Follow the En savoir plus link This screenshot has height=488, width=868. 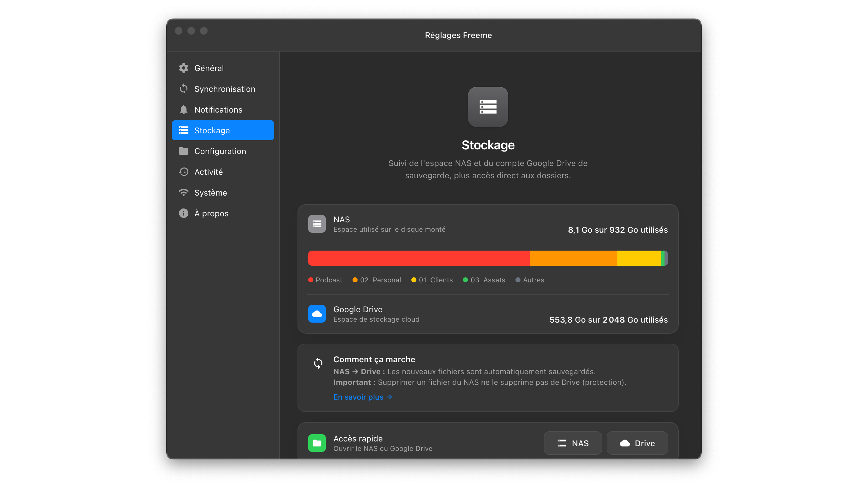pyautogui.click(x=363, y=397)
